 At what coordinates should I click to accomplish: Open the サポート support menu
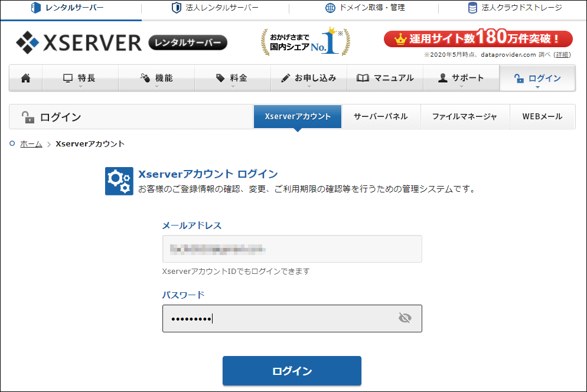pos(461,78)
